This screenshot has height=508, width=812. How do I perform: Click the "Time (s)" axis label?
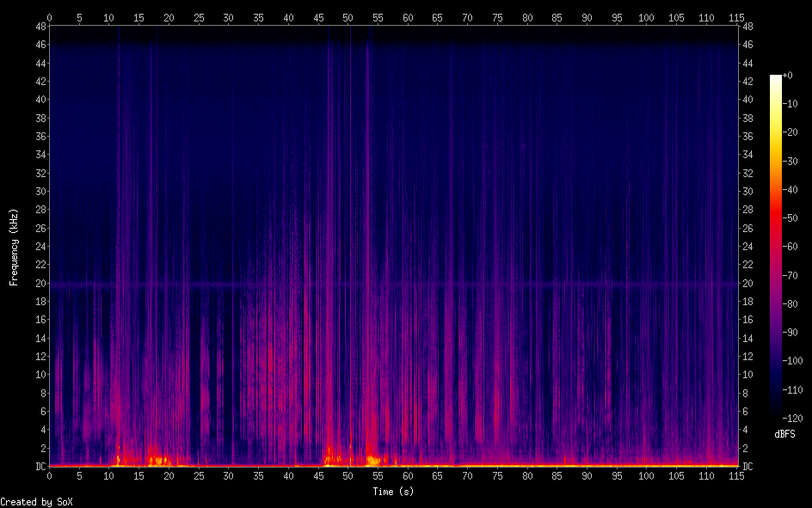pyautogui.click(x=393, y=491)
